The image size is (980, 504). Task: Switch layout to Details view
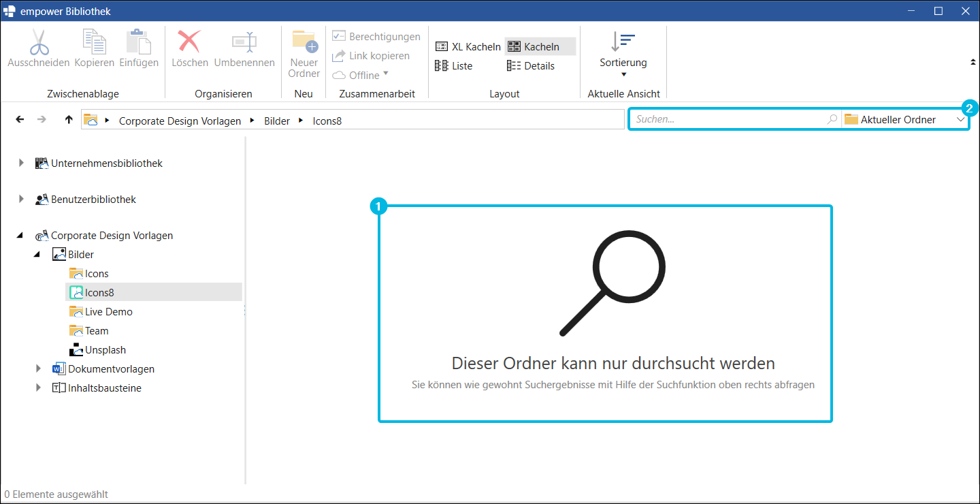click(531, 66)
